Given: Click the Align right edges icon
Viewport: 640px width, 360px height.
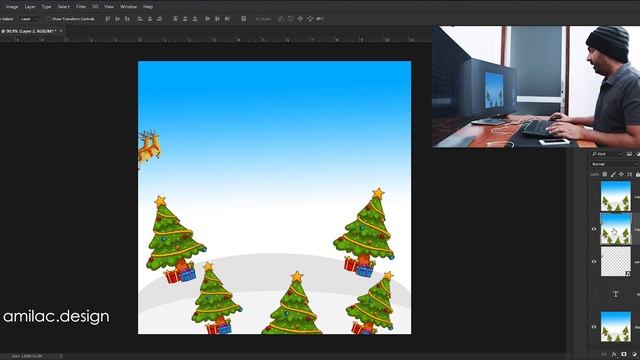Looking at the screenshot, I should [x=159, y=19].
